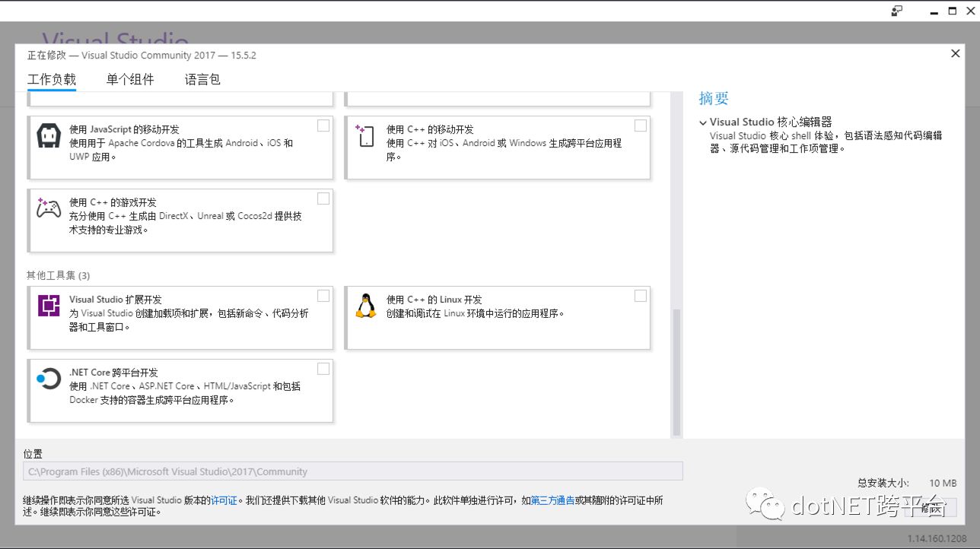Click the 使用 C++ 的移动开发 title

point(430,129)
